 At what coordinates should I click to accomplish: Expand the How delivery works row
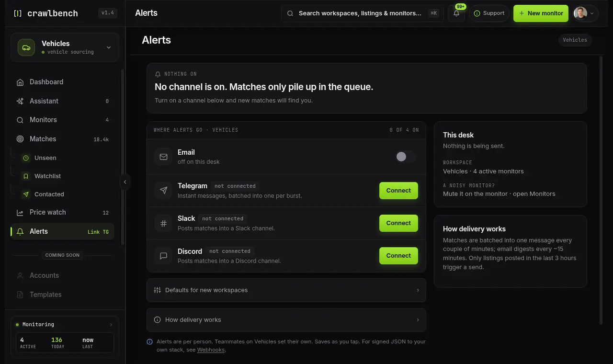286,320
